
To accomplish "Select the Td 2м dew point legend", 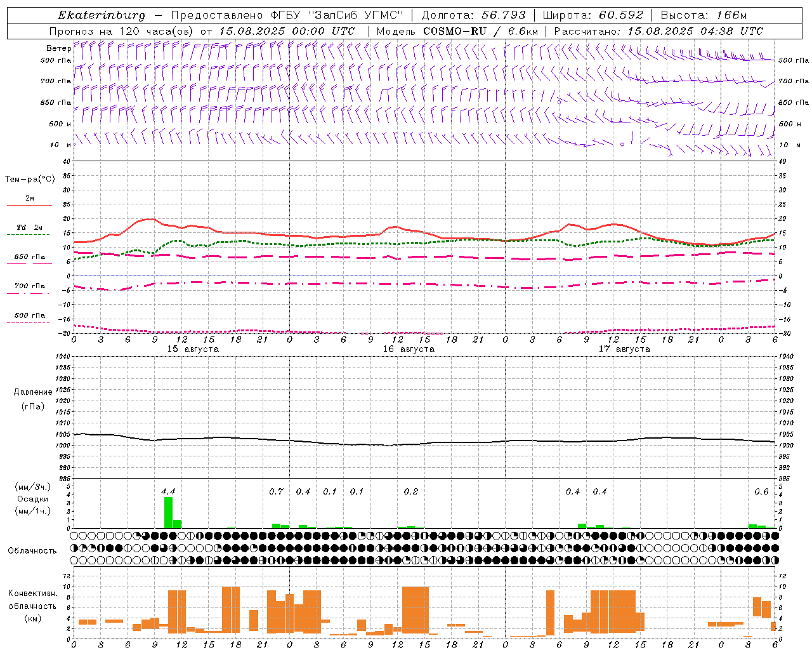I will click(29, 227).
